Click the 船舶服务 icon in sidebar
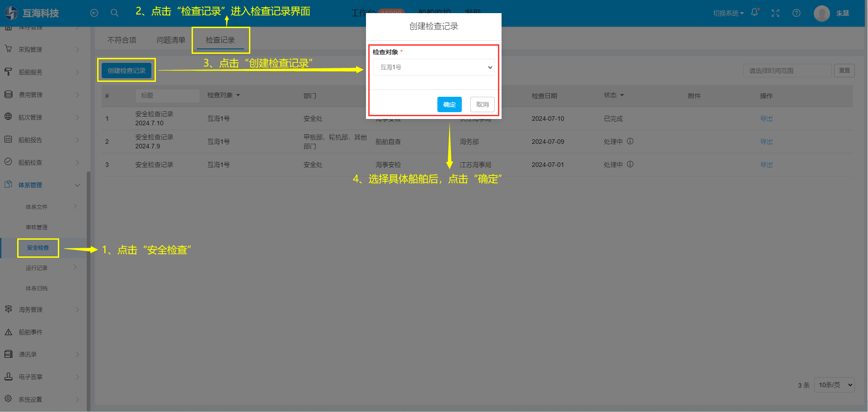 (8, 71)
